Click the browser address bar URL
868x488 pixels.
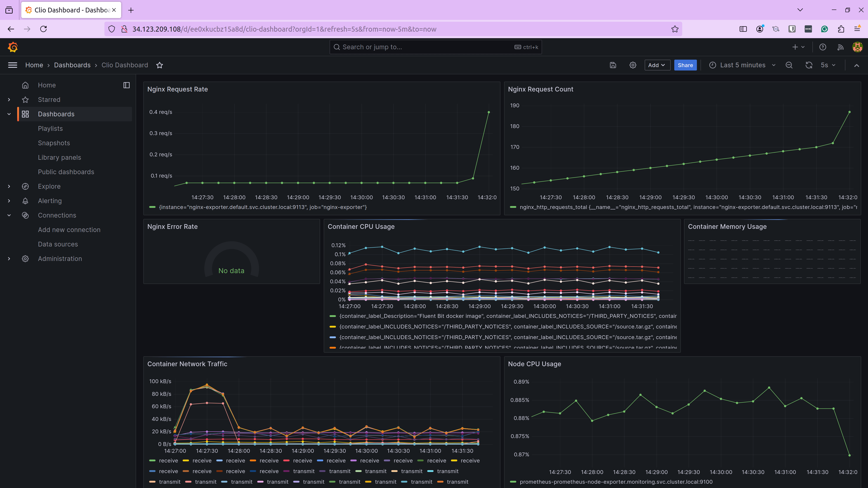click(x=284, y=29)
